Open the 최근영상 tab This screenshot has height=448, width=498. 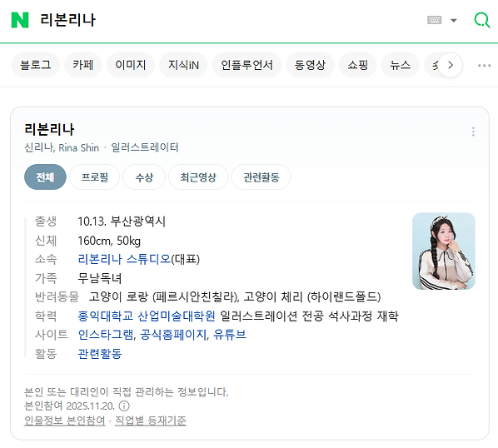coord(198,177)
